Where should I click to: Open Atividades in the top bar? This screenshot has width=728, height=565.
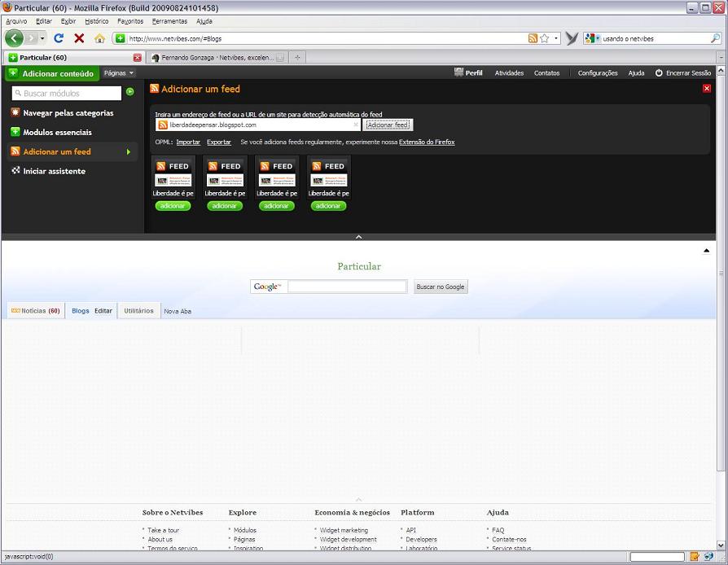point(509,73)
